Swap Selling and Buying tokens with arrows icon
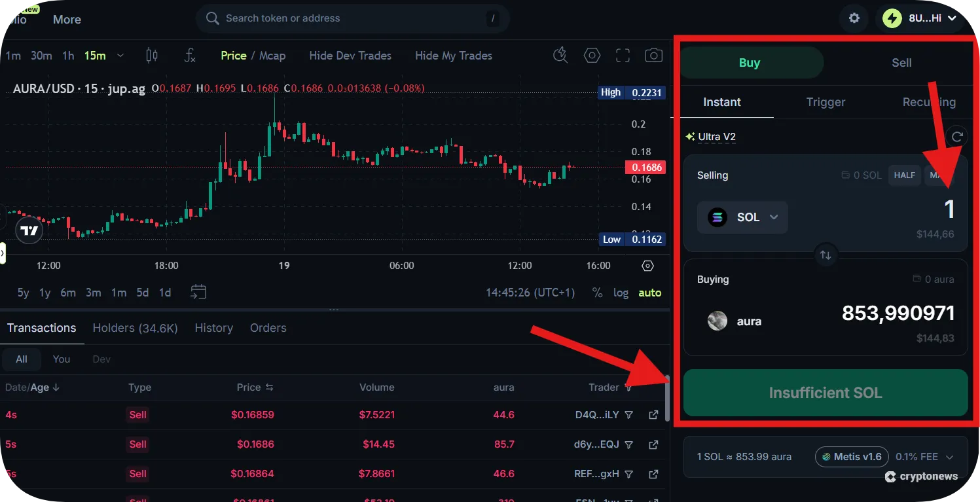This screenshot has height=502, width=980. click(826, 255)
